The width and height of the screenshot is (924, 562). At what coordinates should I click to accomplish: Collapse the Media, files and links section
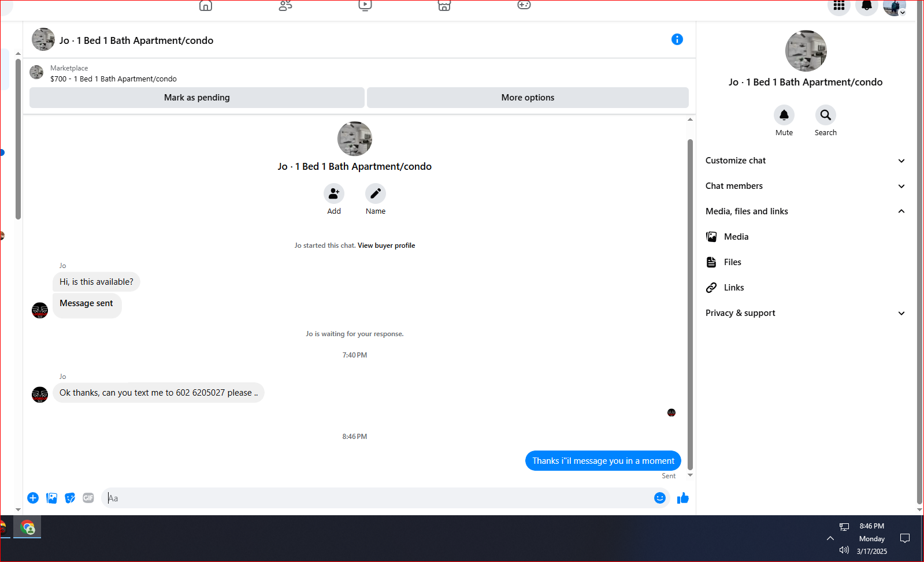806,211
